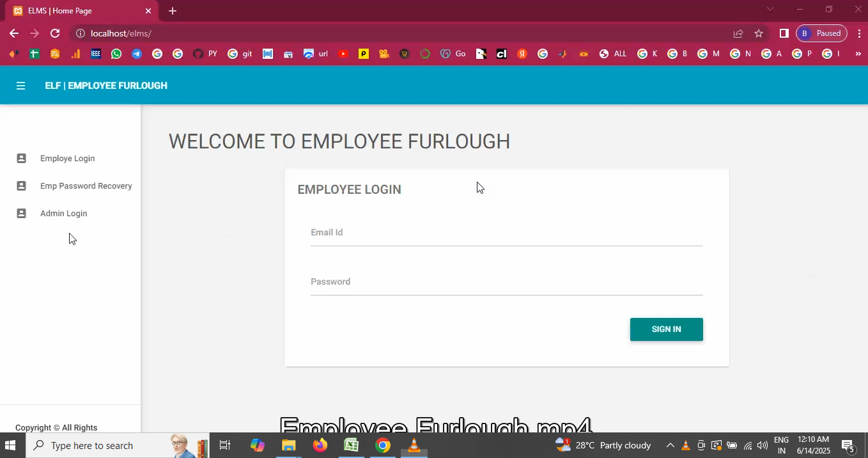Show hidden system tray icons
This screenshot has width=868, height=458.
pyautogui.click(x=670, y=445)
